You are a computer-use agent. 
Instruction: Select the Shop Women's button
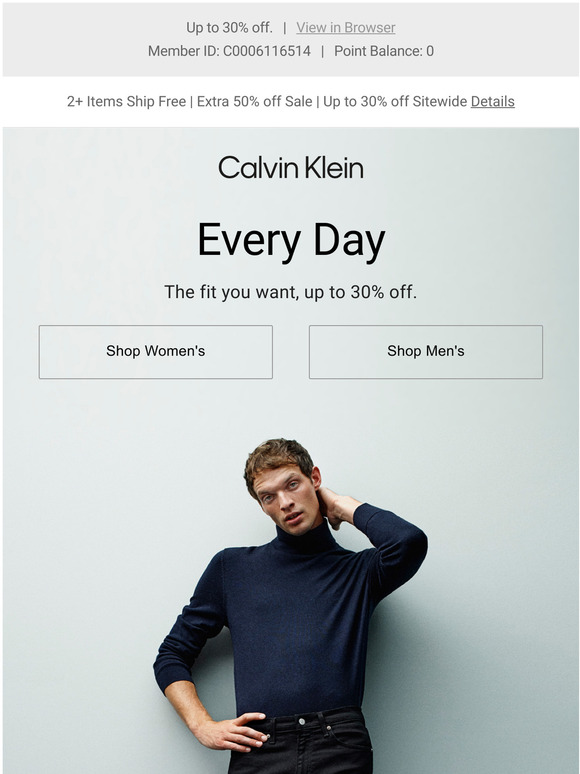click(155, 351)
